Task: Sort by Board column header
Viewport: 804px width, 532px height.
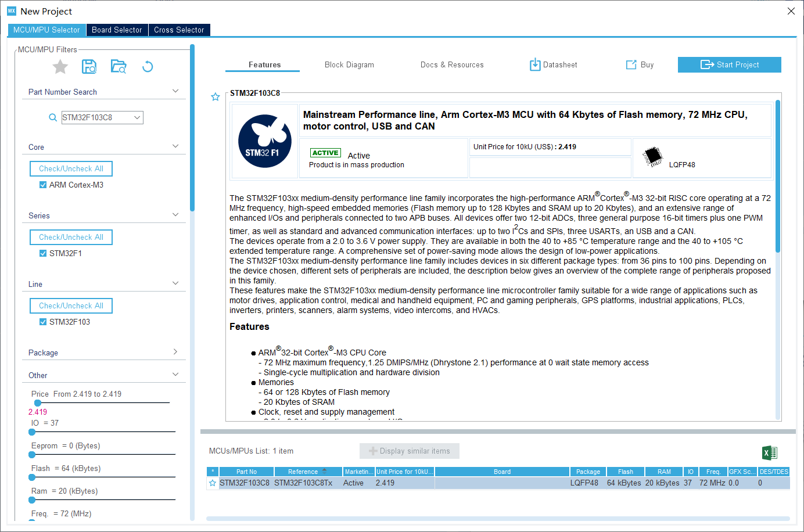Action: pos(502,472)
